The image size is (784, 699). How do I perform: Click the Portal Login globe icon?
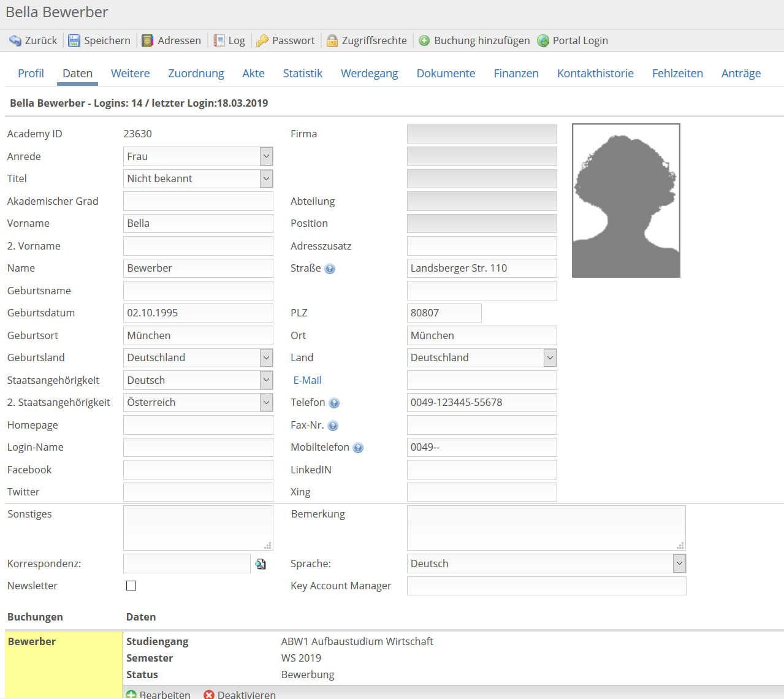[x=543, y=40]
